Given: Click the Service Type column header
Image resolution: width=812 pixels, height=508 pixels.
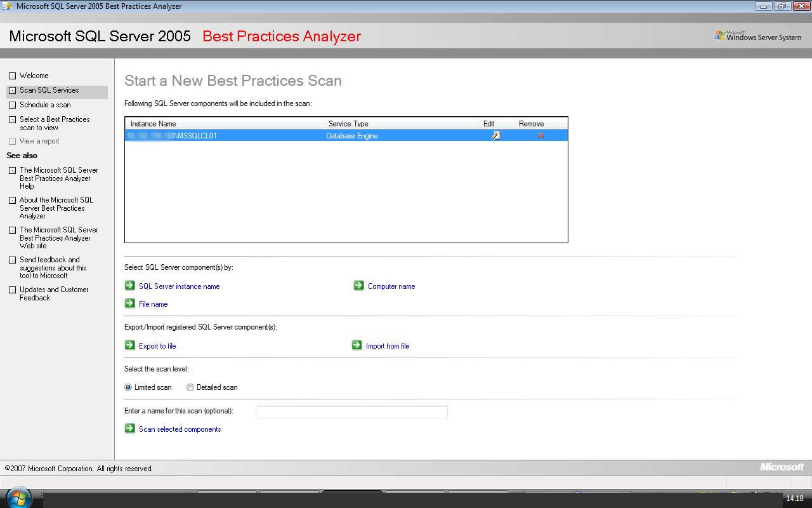Looking at the screenshot, I should coord(348,124).
